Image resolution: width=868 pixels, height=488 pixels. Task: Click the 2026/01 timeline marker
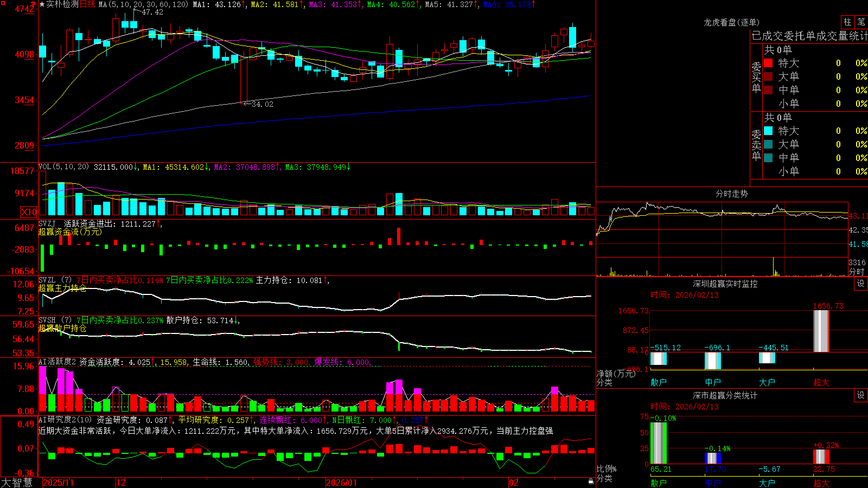[x=341, y=483]
